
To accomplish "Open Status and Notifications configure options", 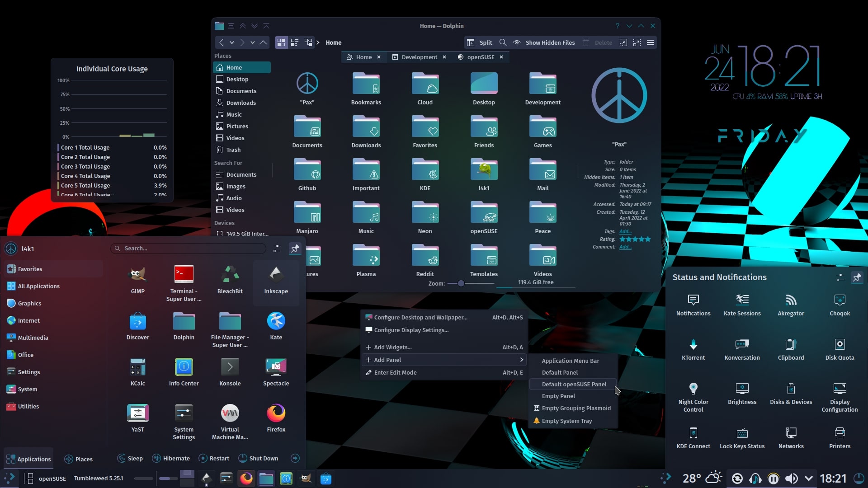I will (x=840, y=277).
